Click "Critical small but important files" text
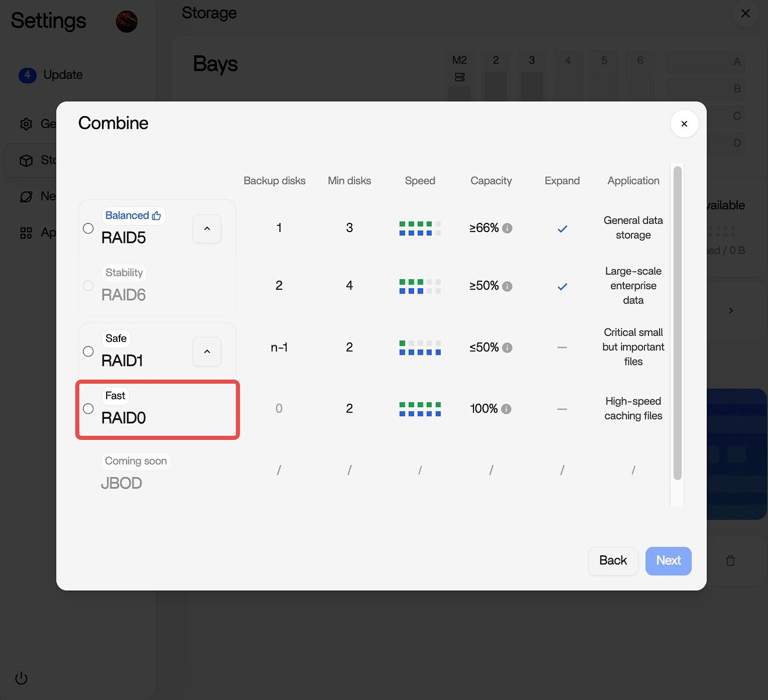Screen dimensions: 768x700 [x=633, y=347]
